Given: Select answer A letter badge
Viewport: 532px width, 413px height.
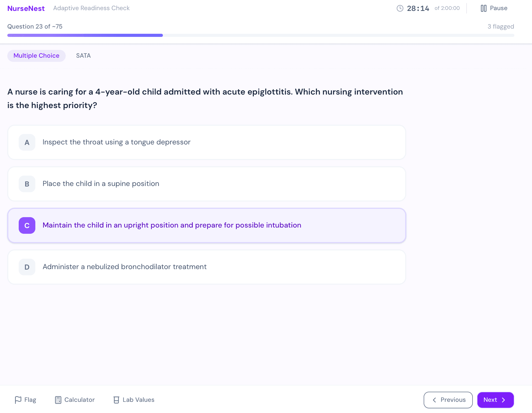Looking at the screenshot, I should pyautogui.click(x=27, y=142).
